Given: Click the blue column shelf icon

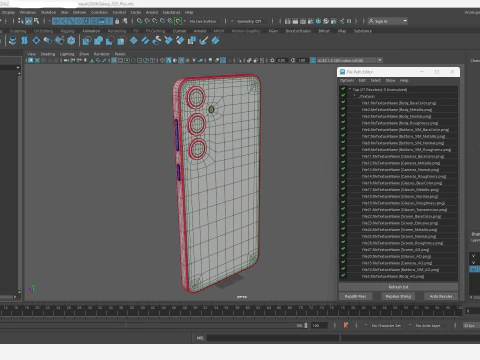Looking at the screenshot, I should coord(24,41).
